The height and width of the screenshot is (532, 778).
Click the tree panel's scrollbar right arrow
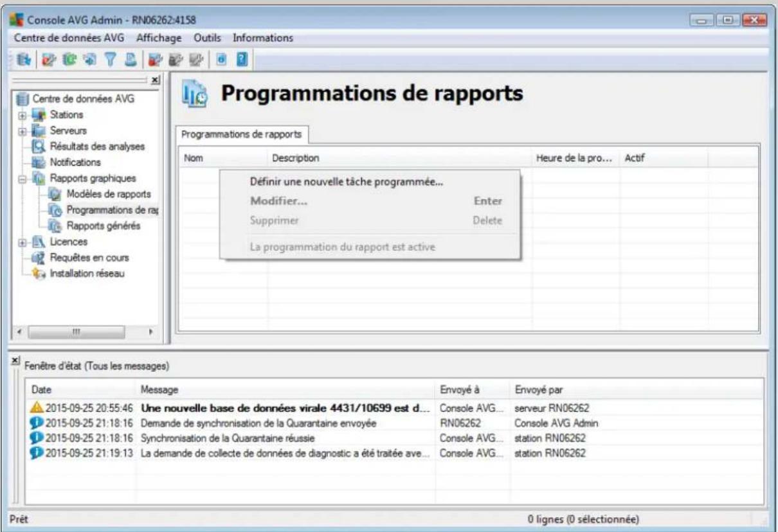pos(152,333)
